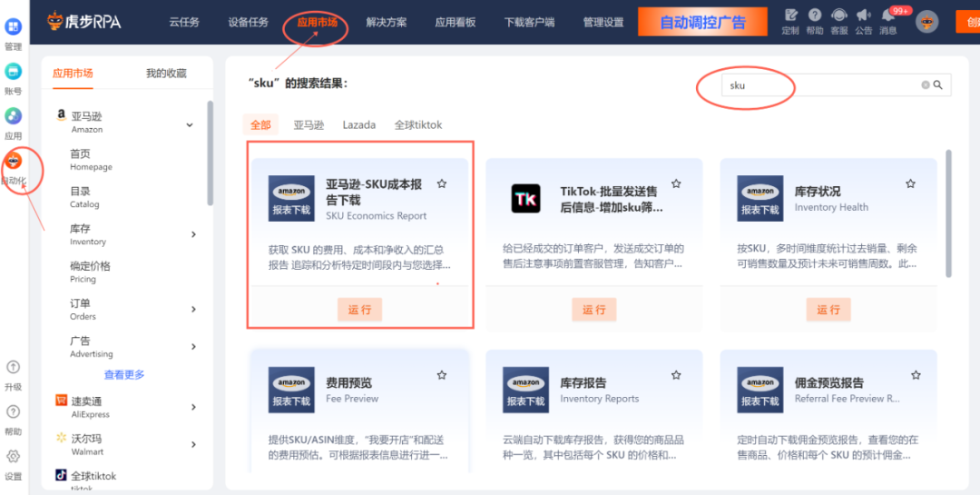
Task: Click the 虎步RPA logo
Action: [84, 22]
